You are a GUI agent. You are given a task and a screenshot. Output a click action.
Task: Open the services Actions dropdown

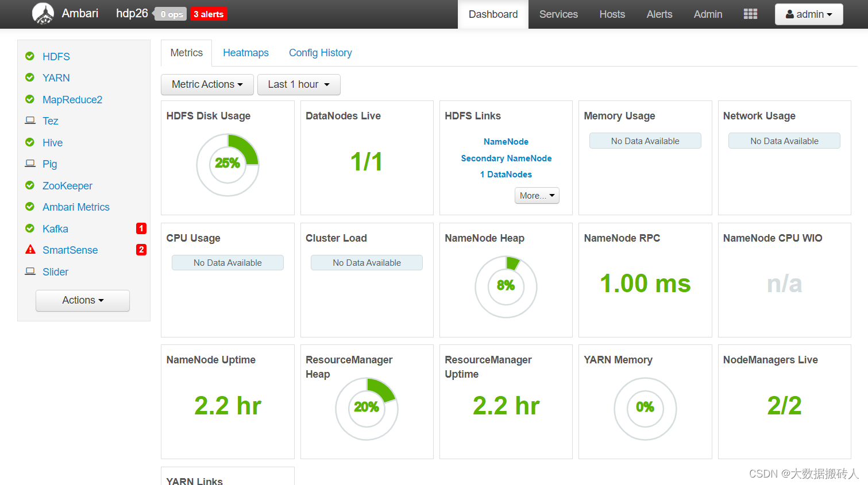click(83, 300)
